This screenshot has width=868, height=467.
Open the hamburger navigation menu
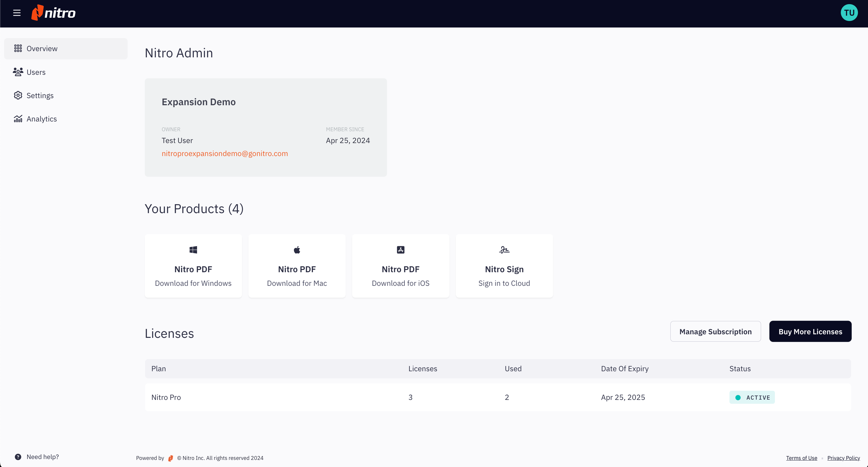tap(17, 13)
